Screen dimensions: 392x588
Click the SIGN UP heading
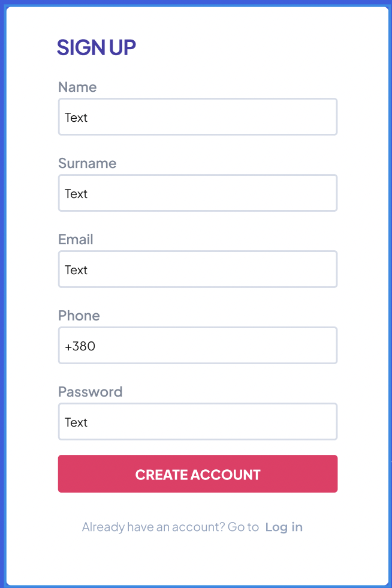point(97,47)
